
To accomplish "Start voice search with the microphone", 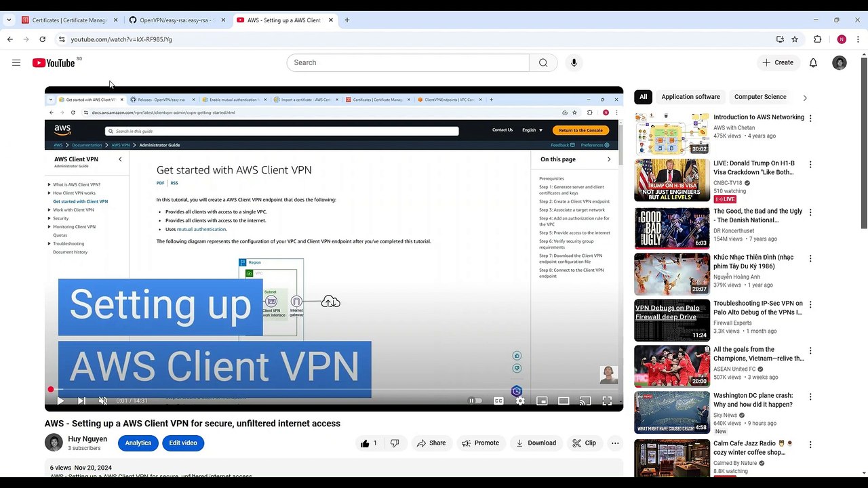I will 574,62.
